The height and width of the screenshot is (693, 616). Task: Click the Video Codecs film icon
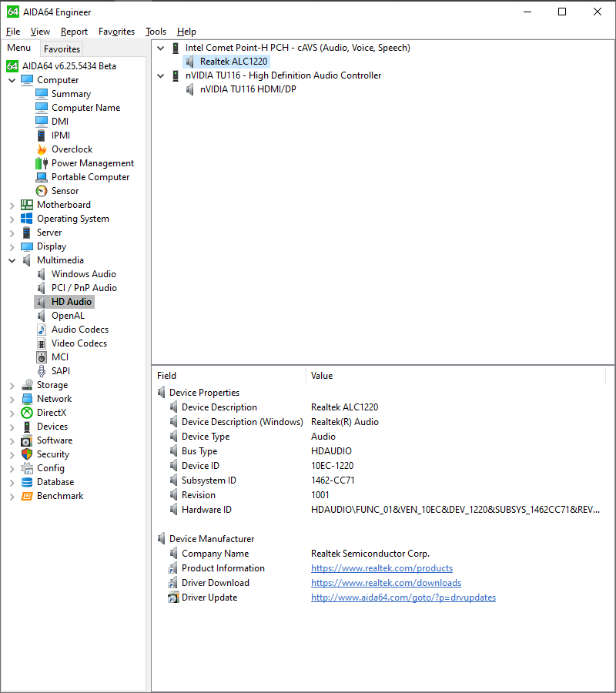coord(42,343)
